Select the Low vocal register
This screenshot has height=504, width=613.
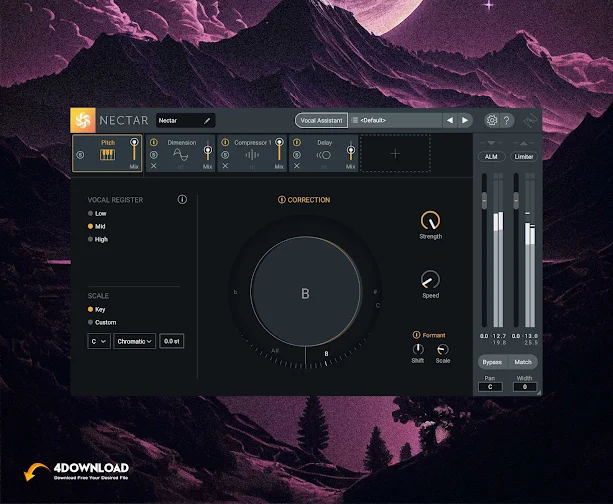click(97, 213)
